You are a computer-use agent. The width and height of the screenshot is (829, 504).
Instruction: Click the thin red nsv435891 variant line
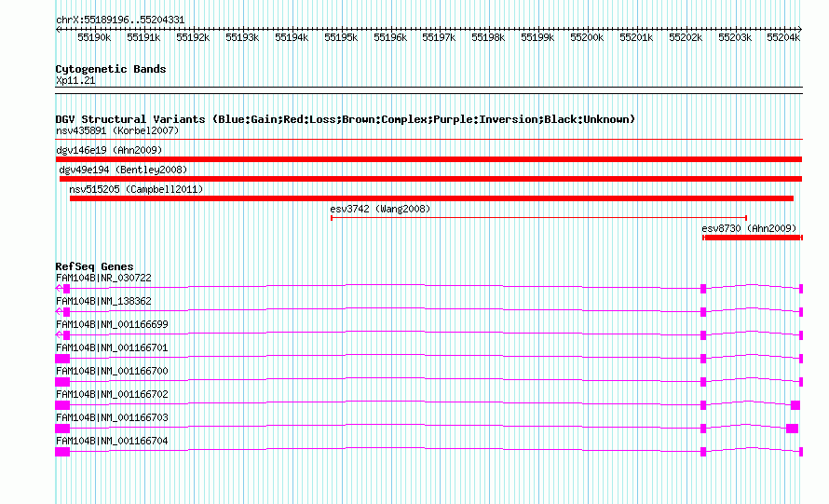click(429, 140)
